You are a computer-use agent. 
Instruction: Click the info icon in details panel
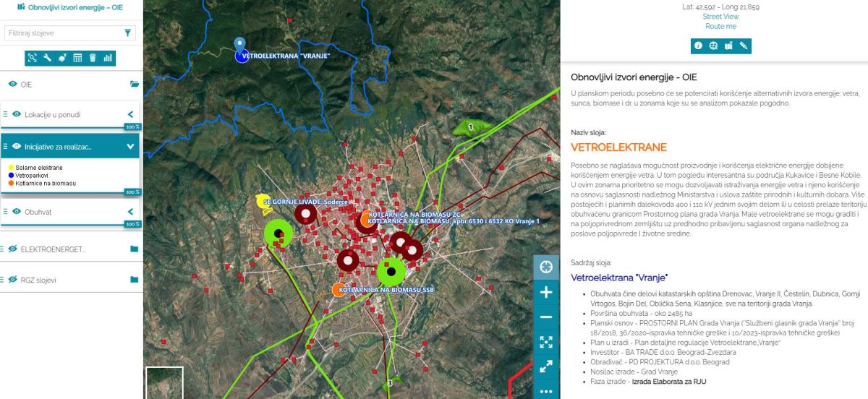coord(698,46)
